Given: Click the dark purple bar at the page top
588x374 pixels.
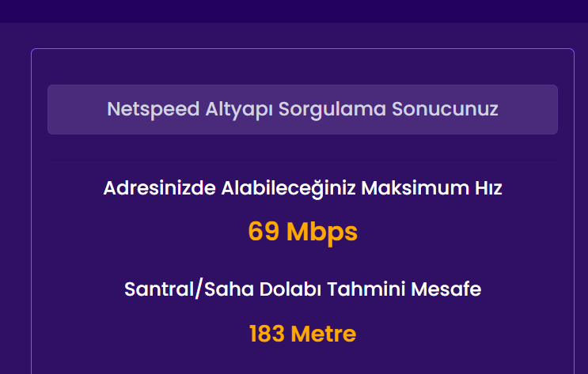Looking at the screenshot, I should coord(294,10).
